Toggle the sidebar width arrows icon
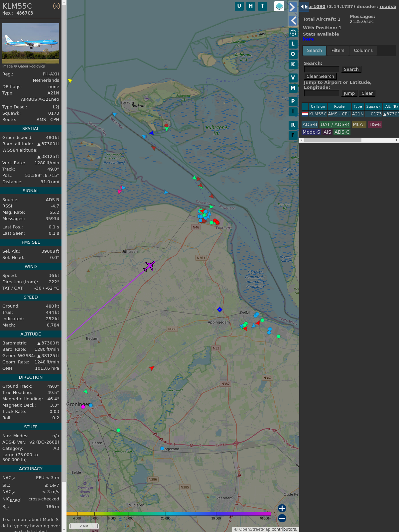This screenshot has width=399, height=532. pyautogui.click(x=304, y=7)
